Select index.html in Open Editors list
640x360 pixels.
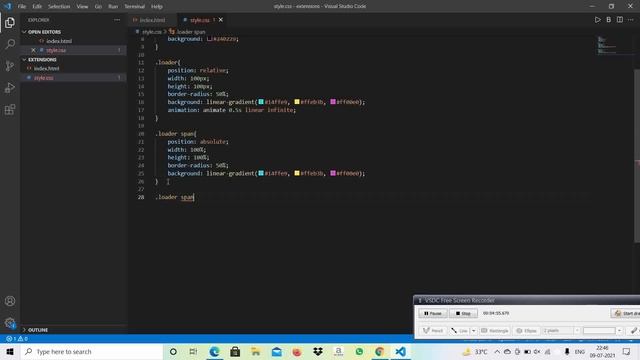tap(59, 41)
